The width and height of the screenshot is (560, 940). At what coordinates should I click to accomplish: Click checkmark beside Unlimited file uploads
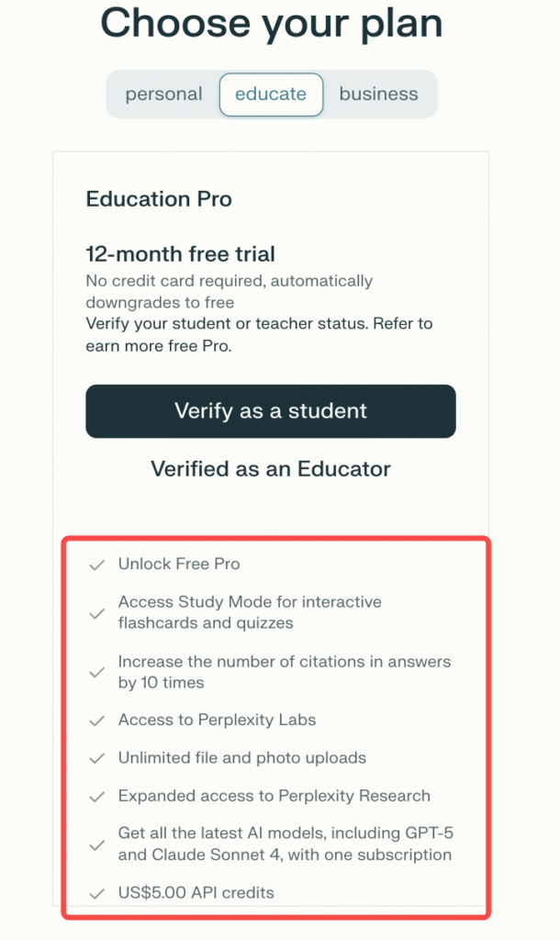coord(96,759)
